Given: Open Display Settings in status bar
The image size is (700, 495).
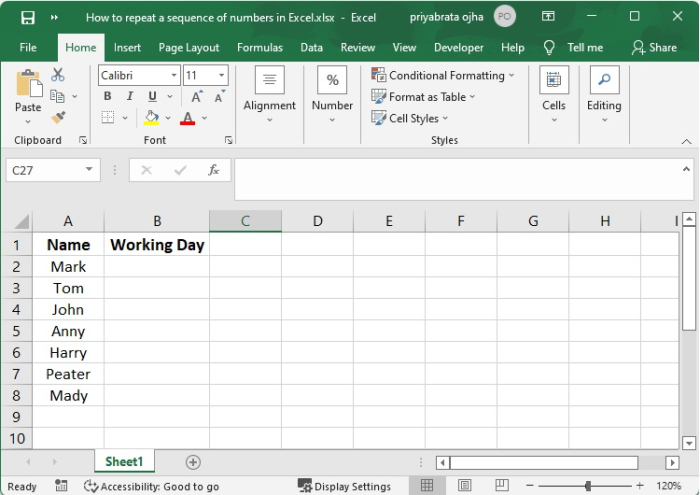Looking at the screenshot, I should click(344, 486).
